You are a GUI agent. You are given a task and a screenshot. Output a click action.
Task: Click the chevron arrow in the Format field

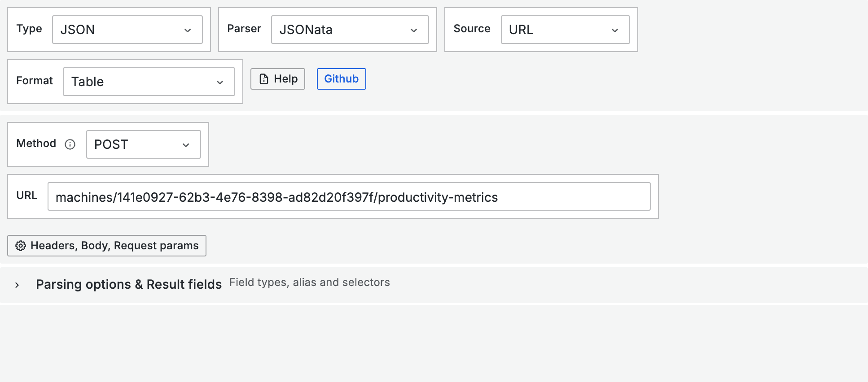220,82
